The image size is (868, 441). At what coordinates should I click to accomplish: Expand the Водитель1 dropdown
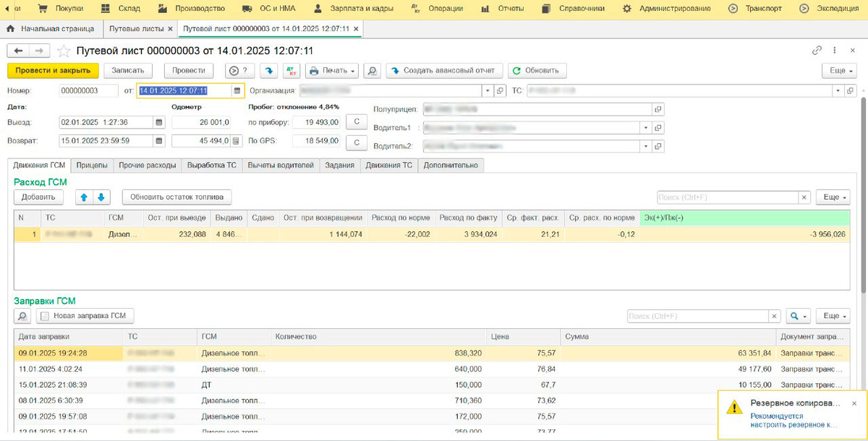tap(646, 127)
